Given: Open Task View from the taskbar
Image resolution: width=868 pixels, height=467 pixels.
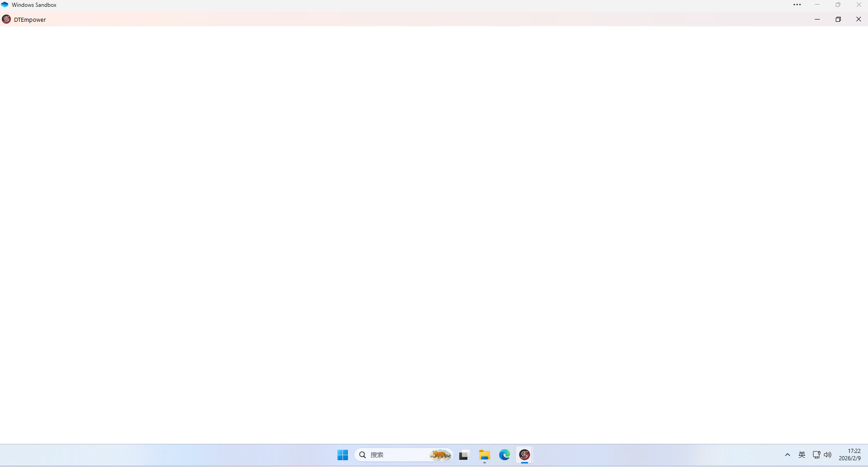Looking at the screenshot, I should click(463, 455).
